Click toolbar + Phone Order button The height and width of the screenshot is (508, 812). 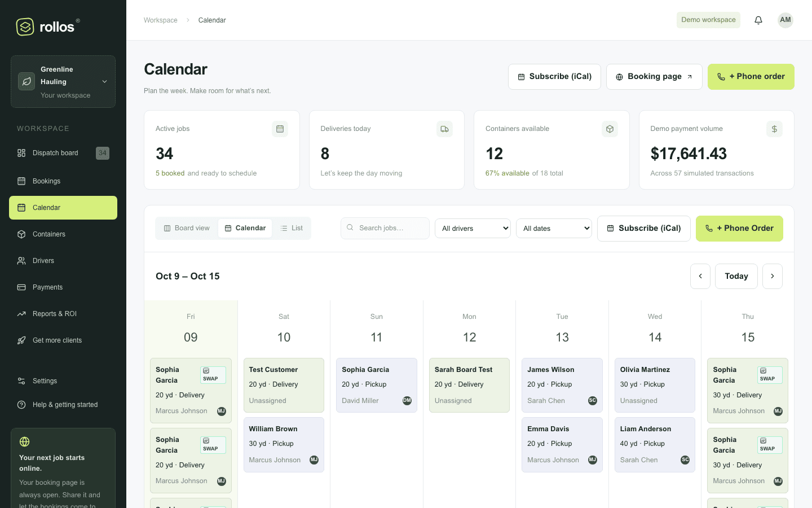coord(739,229)
